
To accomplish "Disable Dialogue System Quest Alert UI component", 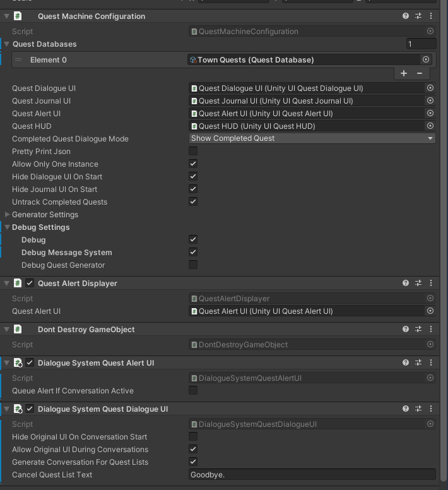I will click(30, 362).
